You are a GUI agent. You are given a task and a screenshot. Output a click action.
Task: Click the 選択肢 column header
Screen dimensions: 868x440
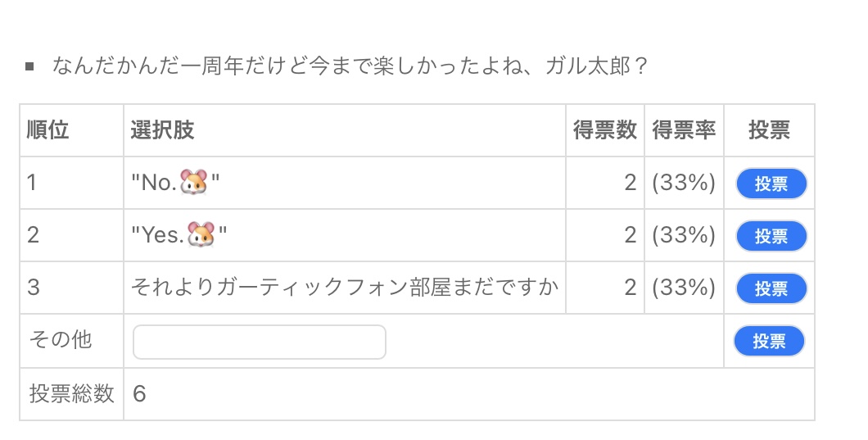coord(162,130)
